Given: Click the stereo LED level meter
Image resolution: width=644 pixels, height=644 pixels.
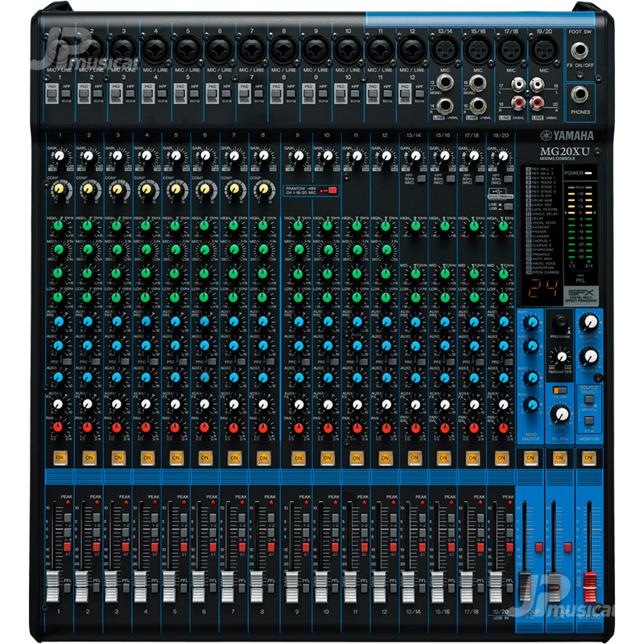Looking at the screenshot, I should [x=580, y=224].
